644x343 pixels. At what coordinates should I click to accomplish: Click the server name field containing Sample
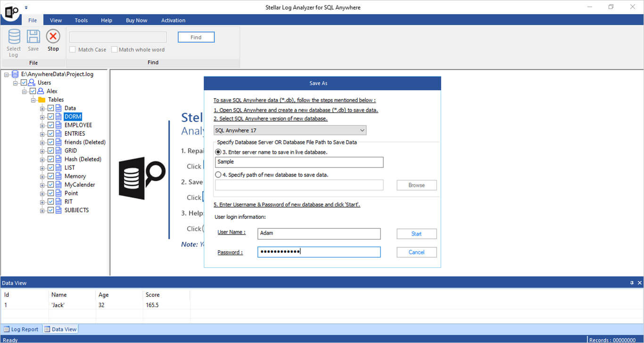299,162
